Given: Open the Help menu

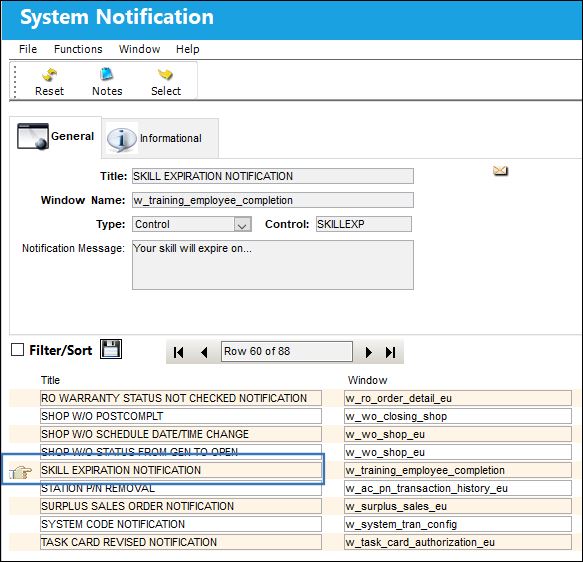Looking at the screenshot, I should (x=188, y=49).
